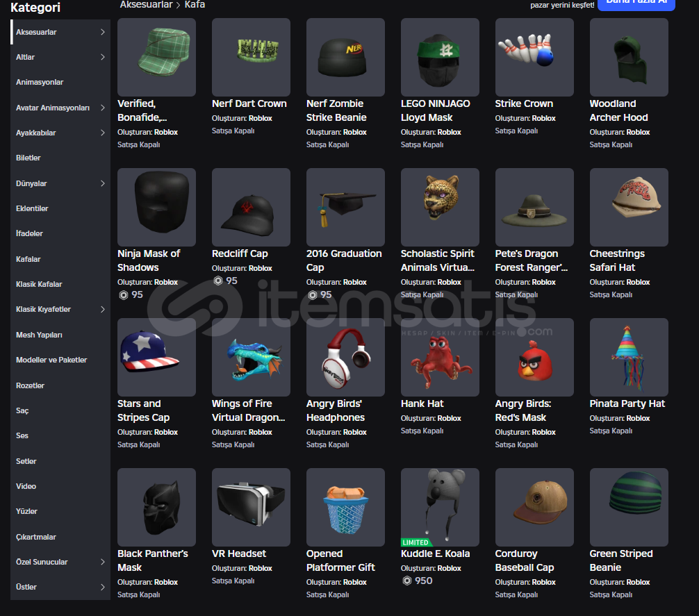Screen dimensions: 699x616
Task: Open the 2016 Graduation Cap image
Action: 345,207
